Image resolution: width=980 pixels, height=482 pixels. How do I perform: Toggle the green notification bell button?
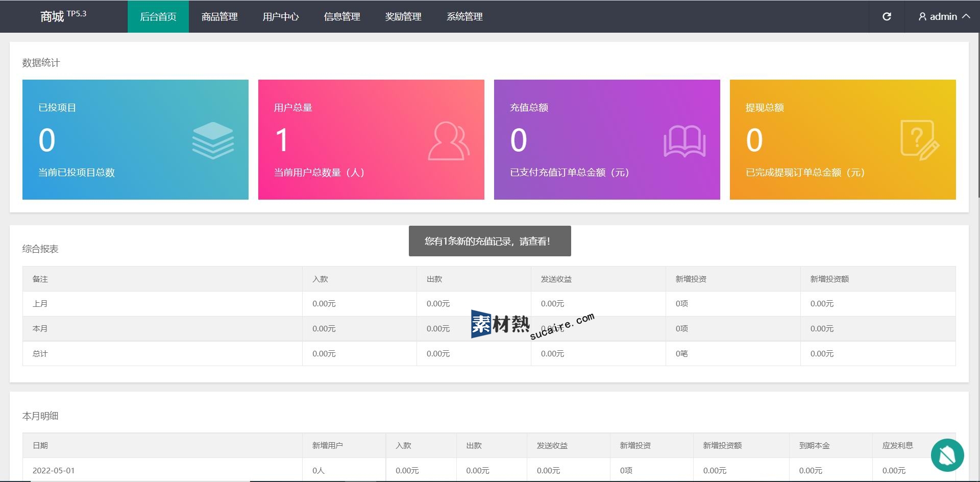click(947, 455)
